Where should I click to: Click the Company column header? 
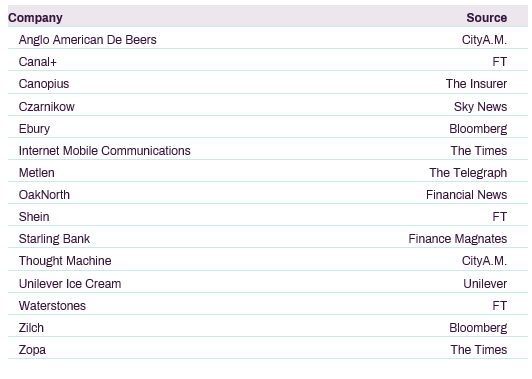(x=35, y=18)
